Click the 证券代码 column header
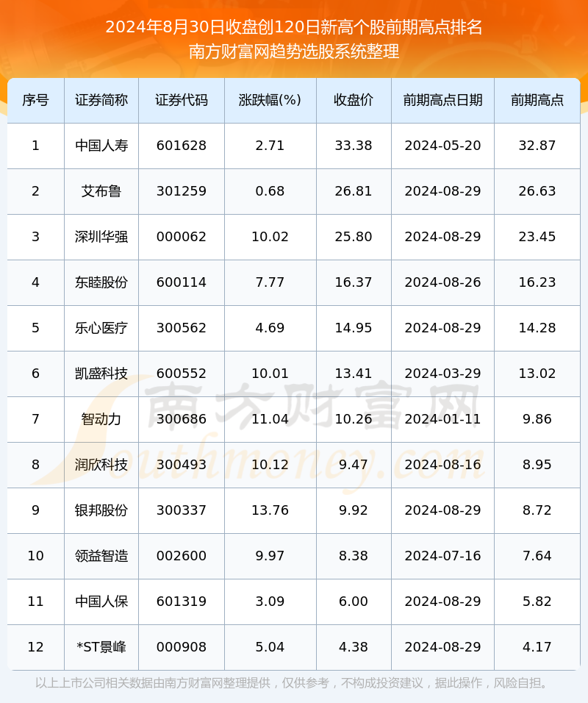This screenshot has width=588, height=703. click(182, 100)
